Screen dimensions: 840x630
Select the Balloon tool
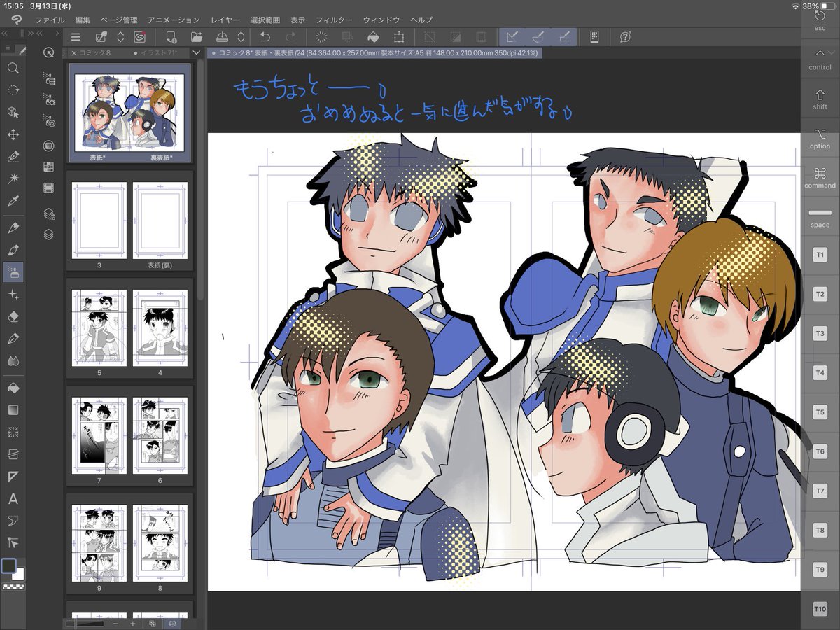[13, 521]
